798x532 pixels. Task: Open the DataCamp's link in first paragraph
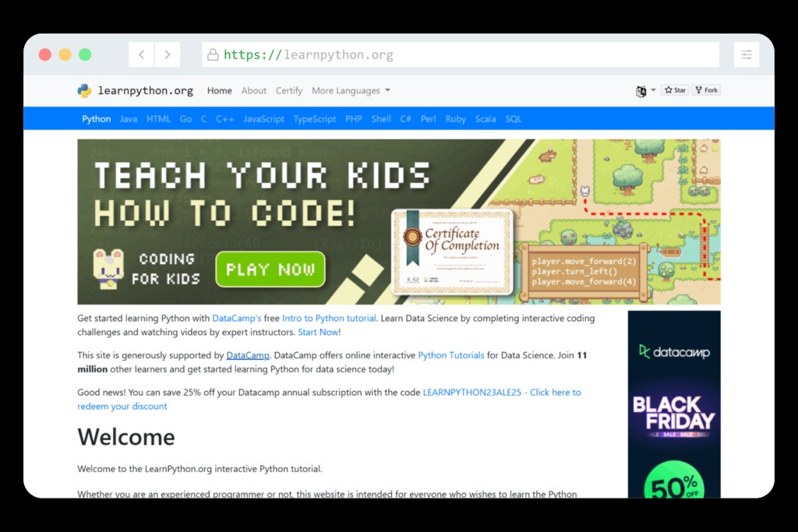coord(237,319)
